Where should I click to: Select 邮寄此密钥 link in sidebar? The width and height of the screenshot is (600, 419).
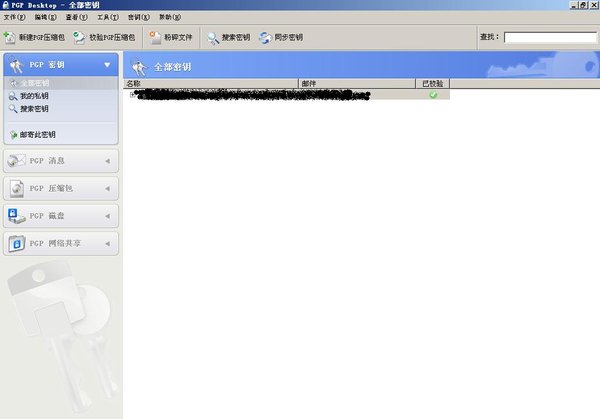38,135
